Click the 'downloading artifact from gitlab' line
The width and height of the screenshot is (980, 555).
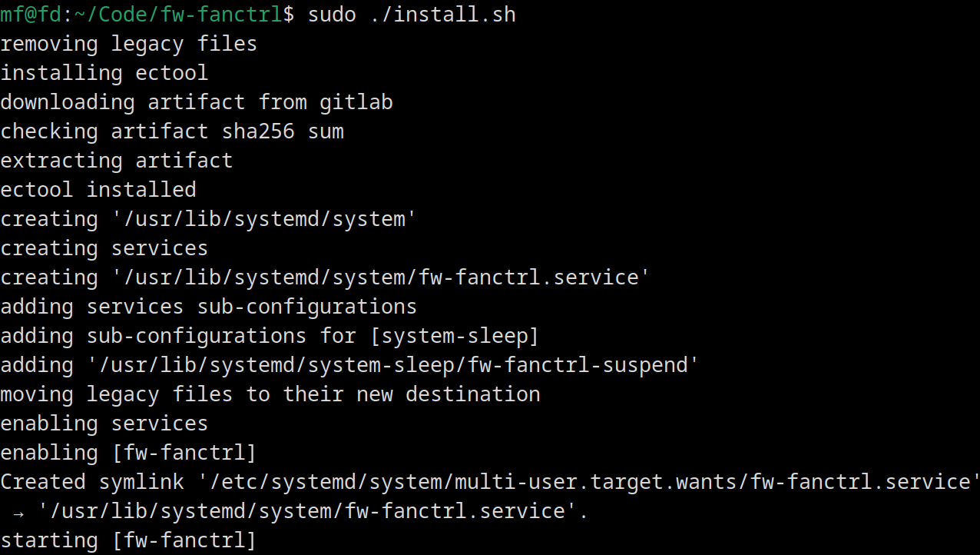[197, 102]
